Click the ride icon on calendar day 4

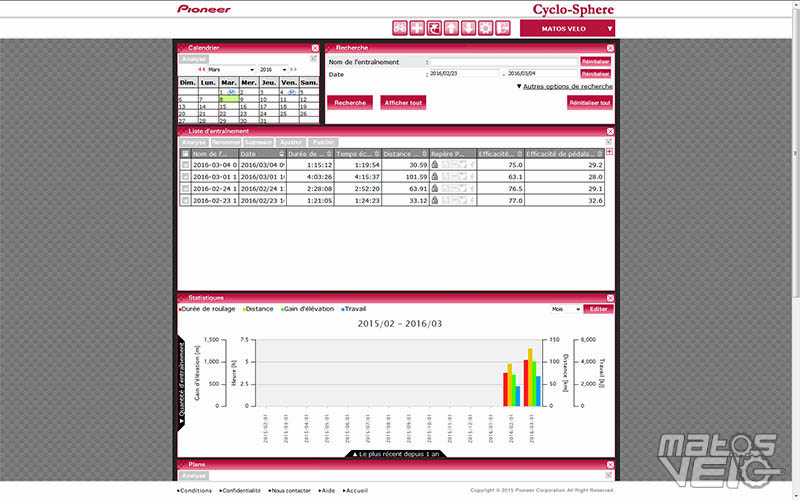292,92
